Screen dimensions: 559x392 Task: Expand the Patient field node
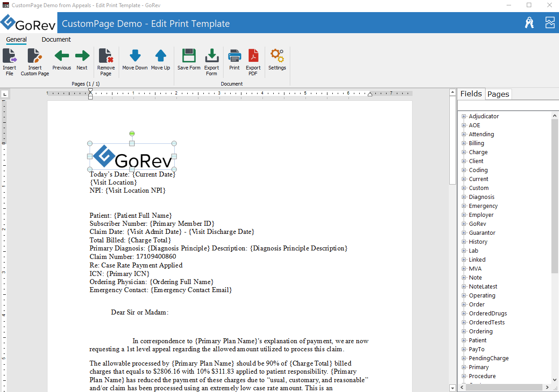coord(464,340)
